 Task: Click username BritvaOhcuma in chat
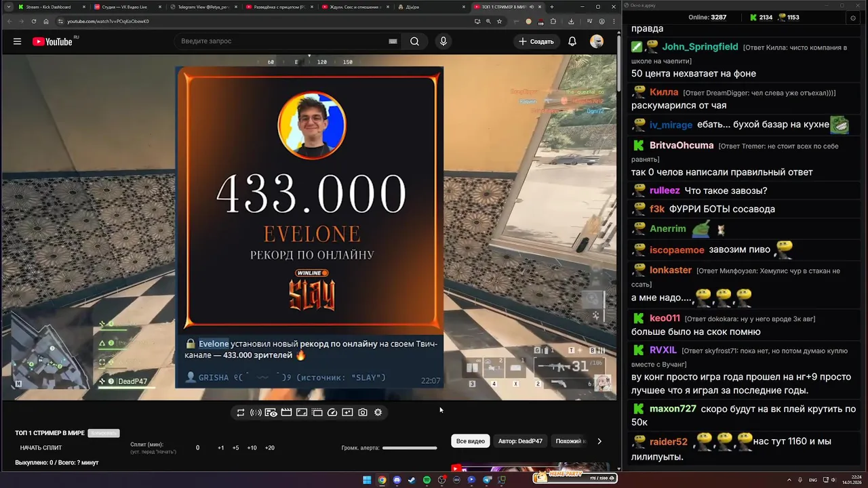coord(682,145)
